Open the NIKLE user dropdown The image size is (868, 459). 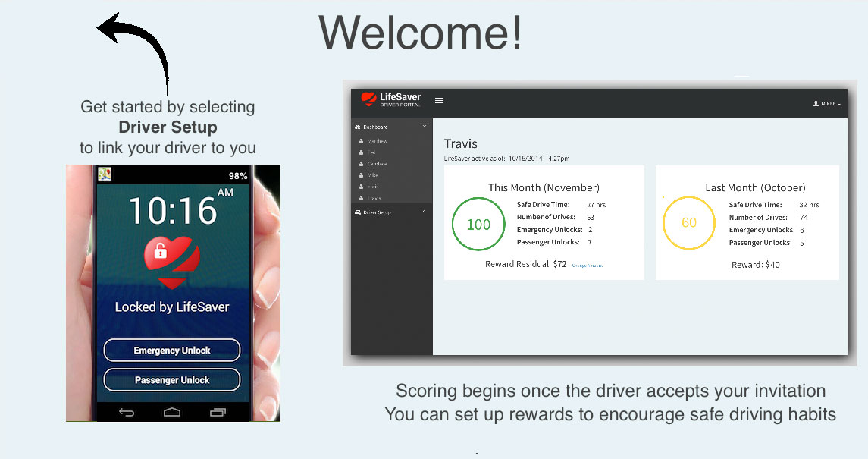click(826, 104)
